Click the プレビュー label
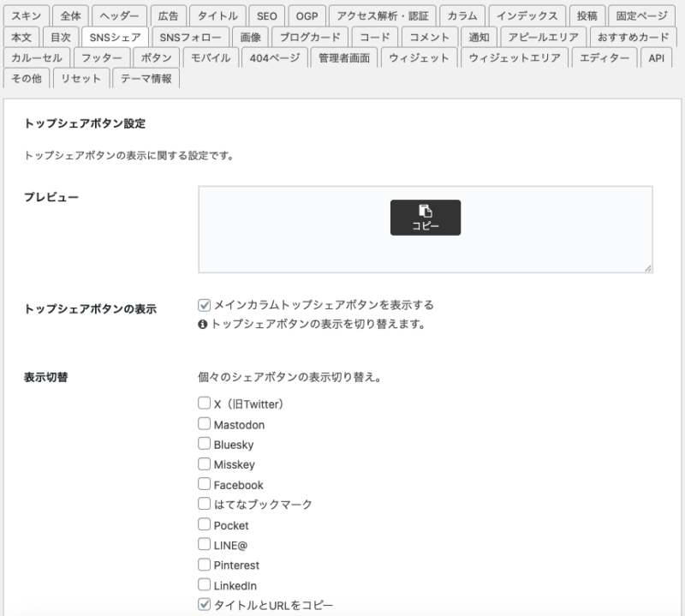This screenshot has width=685, height=616. pos(51,197)
